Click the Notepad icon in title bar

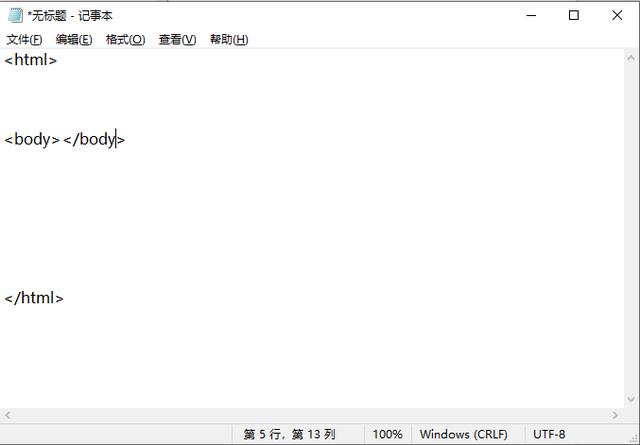[x=15, y=15]
